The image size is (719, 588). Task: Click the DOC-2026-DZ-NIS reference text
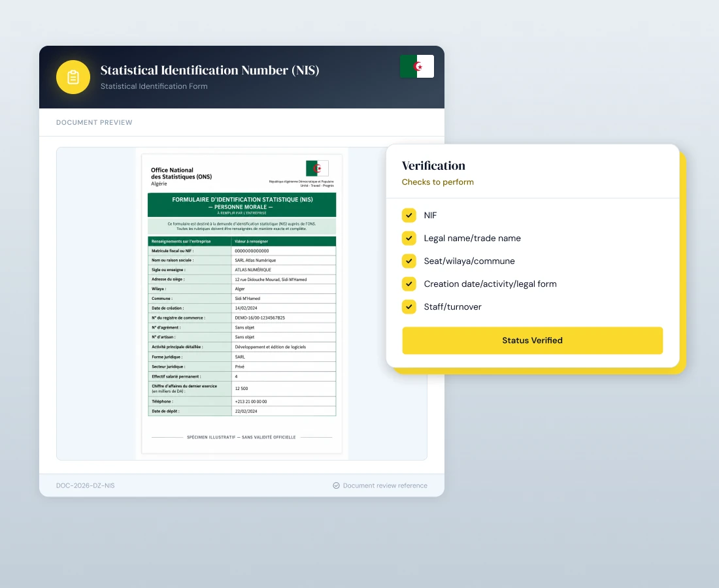coord(85,485)
